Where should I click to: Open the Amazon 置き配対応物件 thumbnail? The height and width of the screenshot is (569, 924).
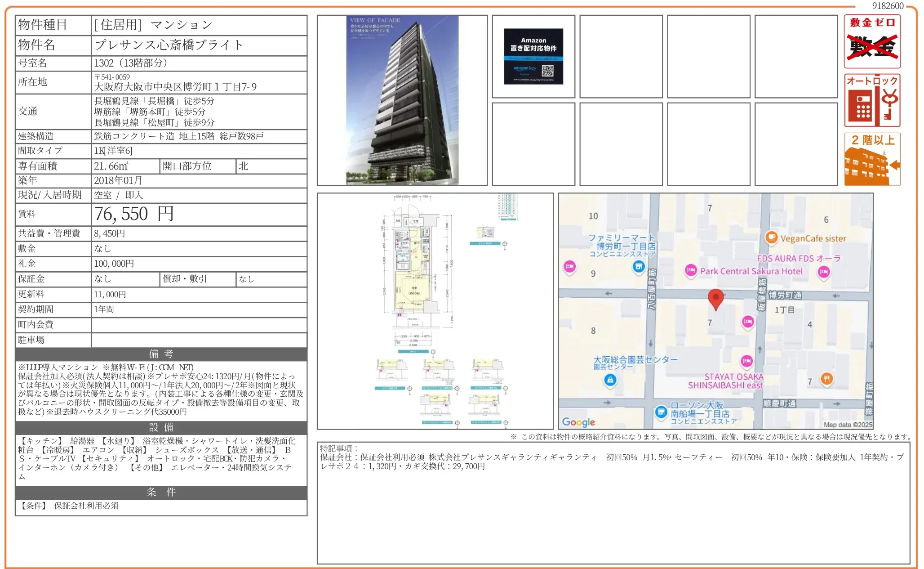click(533, 56)
